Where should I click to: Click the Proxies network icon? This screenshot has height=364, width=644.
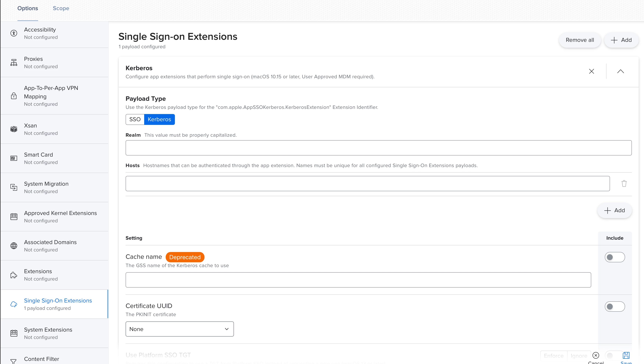(x=14, y=62)
